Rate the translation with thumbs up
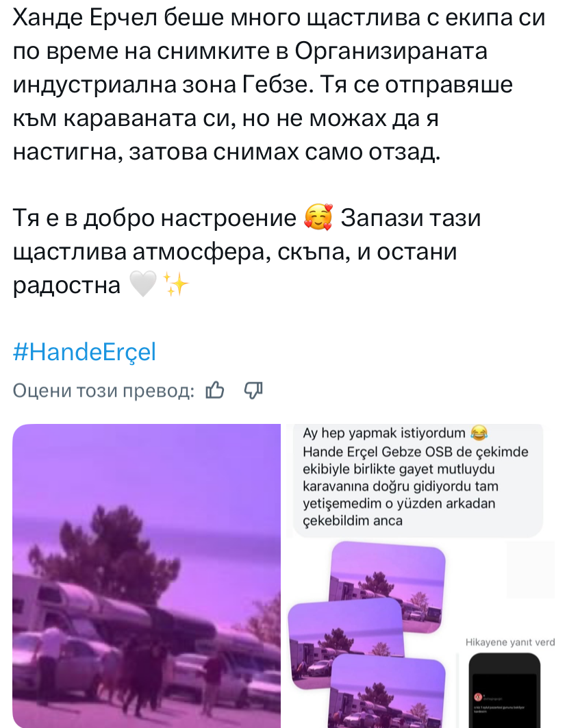 [x=215, y=390]
